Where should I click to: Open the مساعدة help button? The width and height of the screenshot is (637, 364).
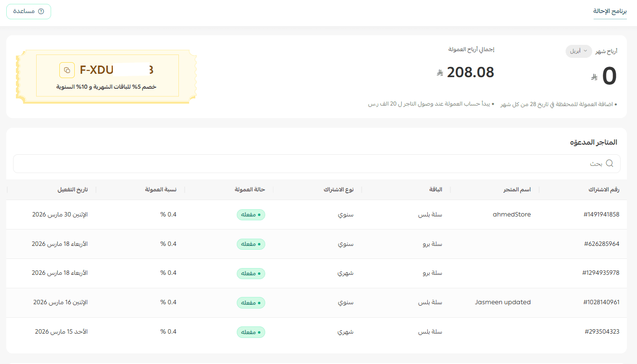click(x=28, y=11)
